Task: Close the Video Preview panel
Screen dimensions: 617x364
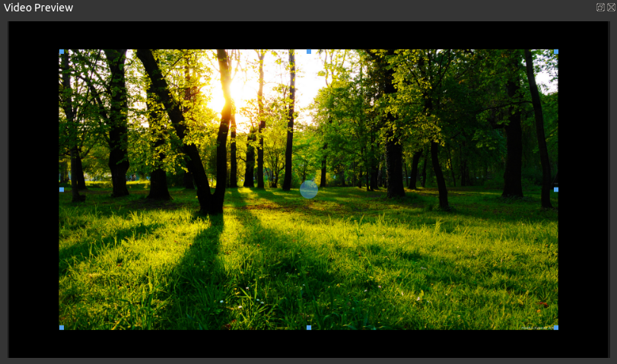Action: click(611, 7)
